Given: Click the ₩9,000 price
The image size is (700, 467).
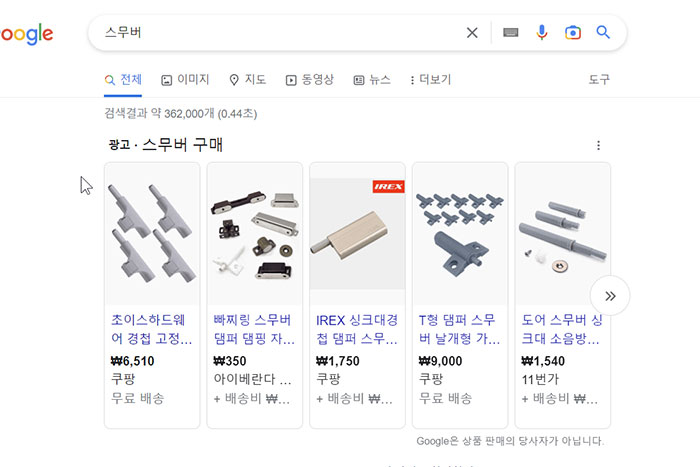Looking at the screenshot, I should (441, 361).
